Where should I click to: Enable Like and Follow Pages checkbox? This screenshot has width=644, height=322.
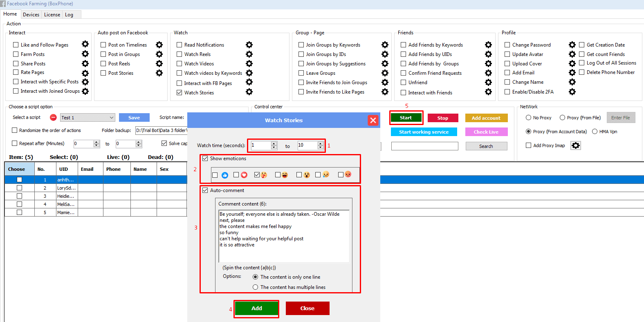point(16,45)
